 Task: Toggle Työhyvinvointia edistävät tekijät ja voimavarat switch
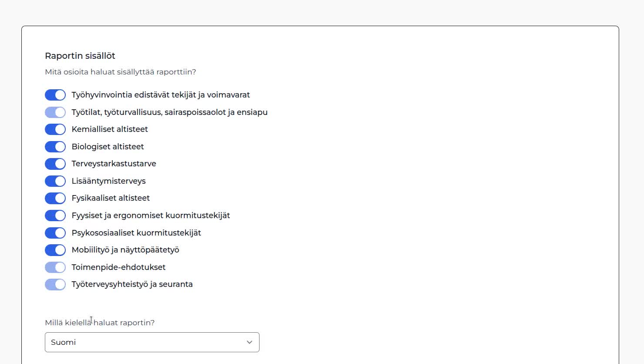pos(55,95)
